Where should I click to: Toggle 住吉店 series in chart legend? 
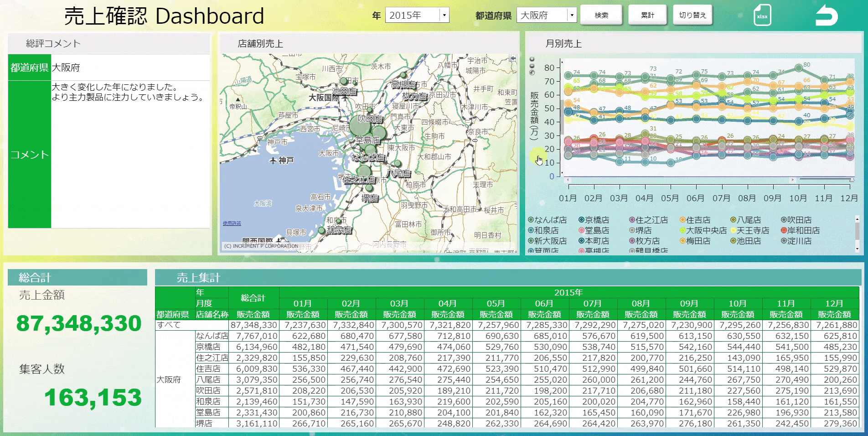[x=695, y=220]
